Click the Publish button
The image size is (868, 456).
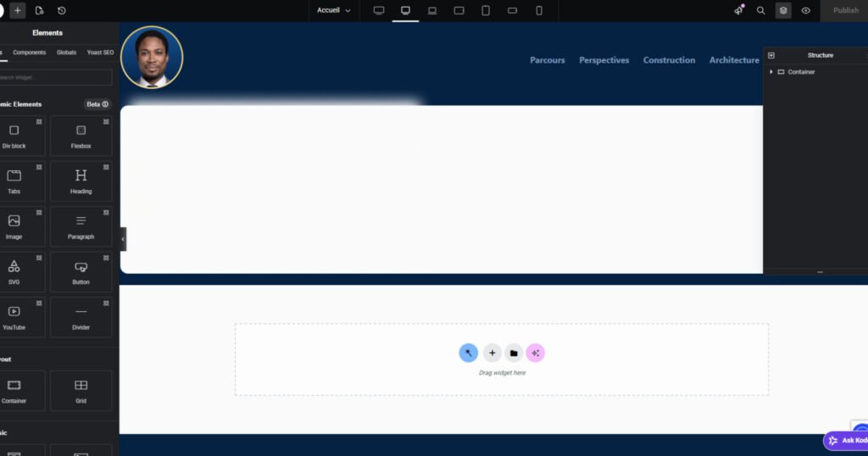click(845, 10)
